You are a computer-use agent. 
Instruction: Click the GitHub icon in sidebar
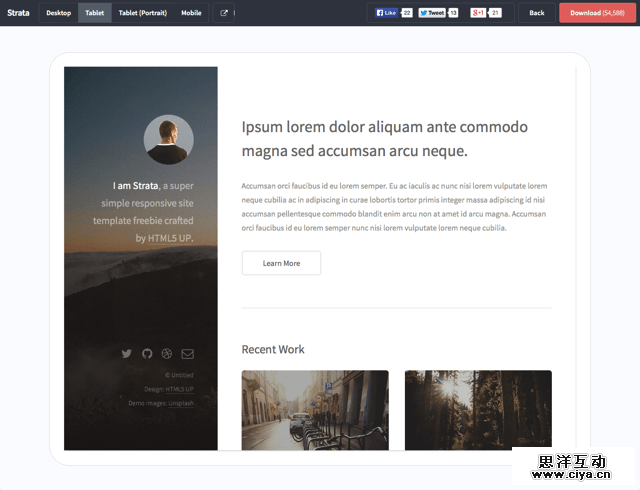click(x=147, y=353)
